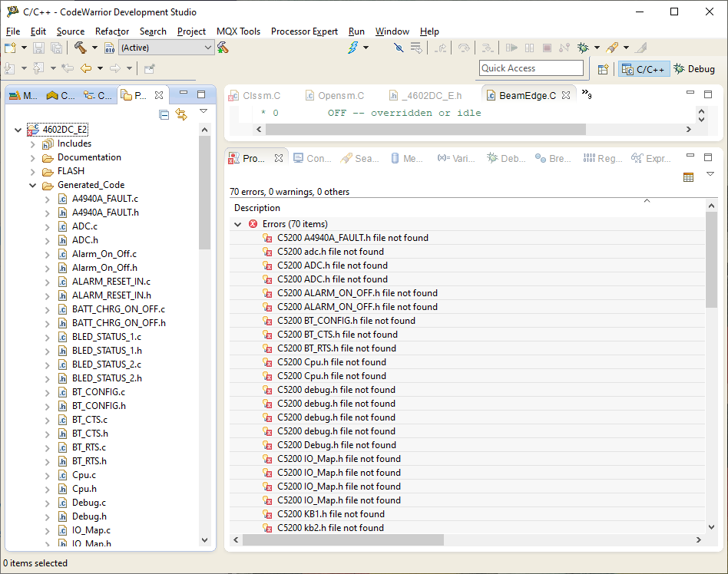Switch to the Clssm.C editor tab
The height and width of the screenshot is (574, 728).
(x=255, y=96)
